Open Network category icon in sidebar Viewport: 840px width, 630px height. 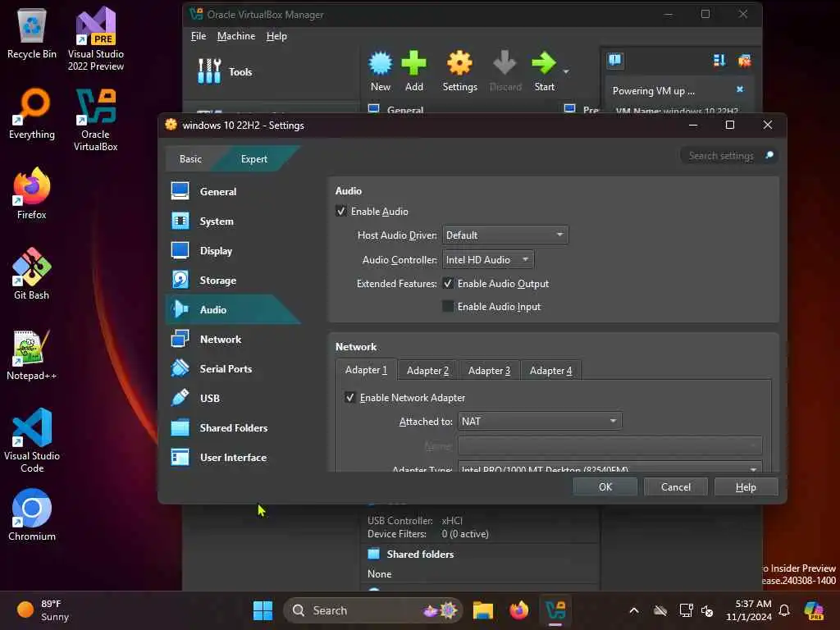180,339
